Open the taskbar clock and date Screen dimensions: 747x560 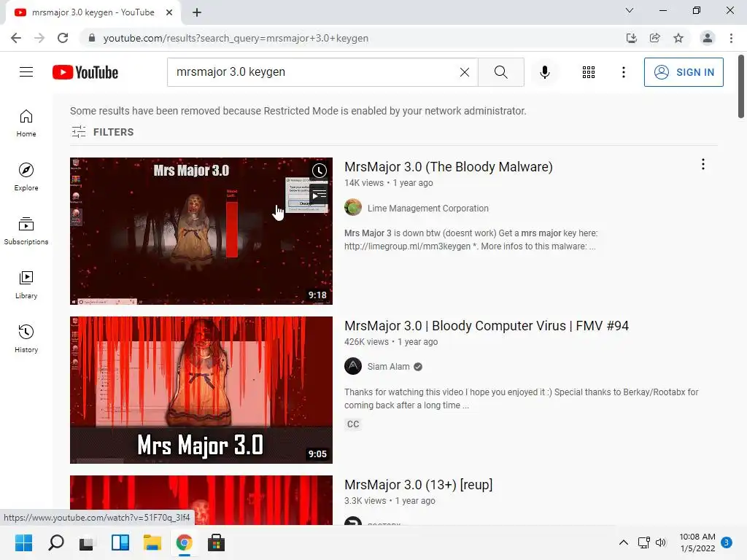click(x=697, y=542)
